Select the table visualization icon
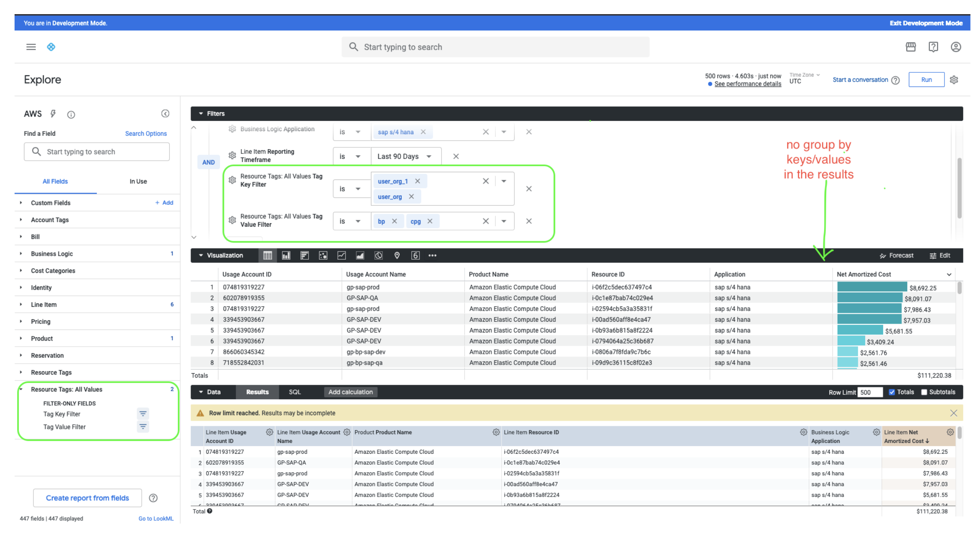The width and height of the screenshot is (980, 533). pyautogui.click(x=268, y=256)
